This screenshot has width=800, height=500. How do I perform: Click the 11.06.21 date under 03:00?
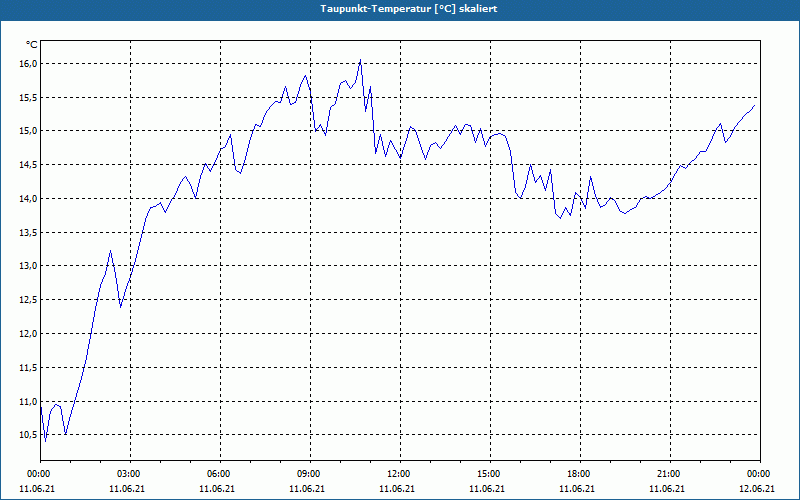tap(127, 488)
